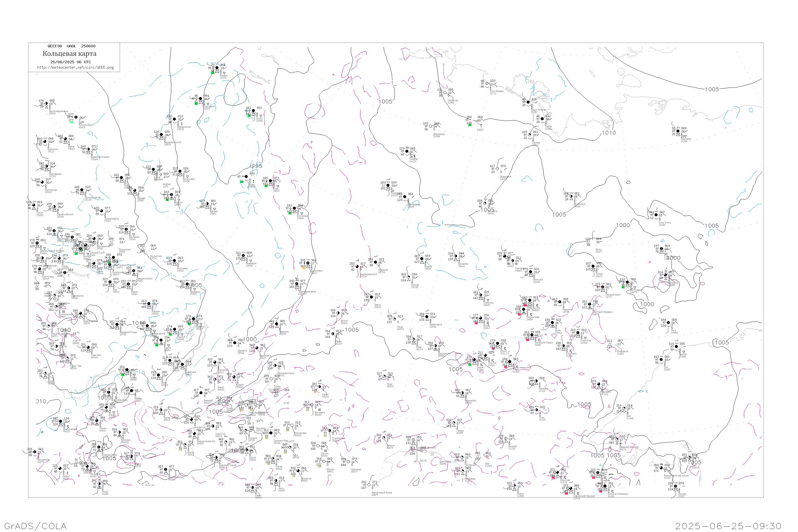This screenshot has width=798, height=532.
Task: Click the 2025-06-25-09:30 timestamp at bottom right
Action: click(728, 526)
